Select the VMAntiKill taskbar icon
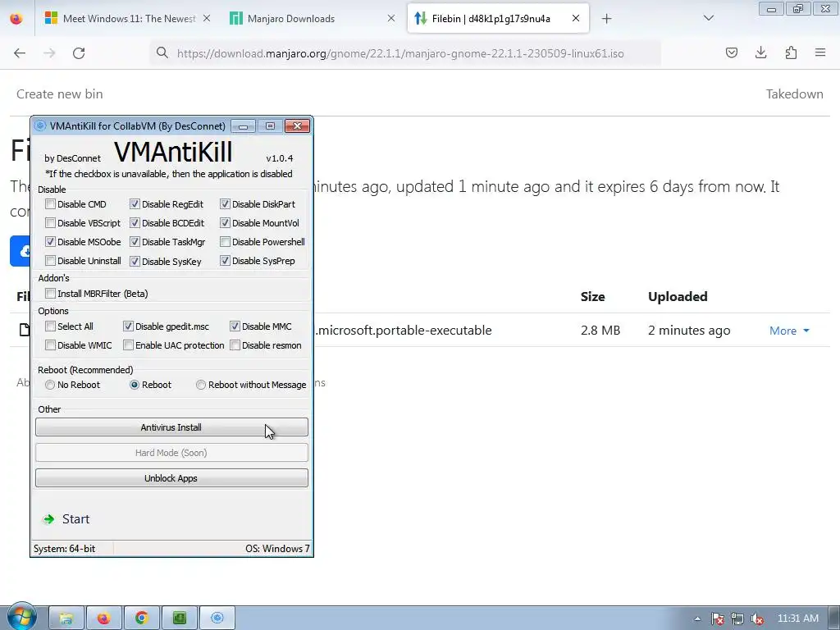Screen dimensions: 840x630 pos(217,619)
